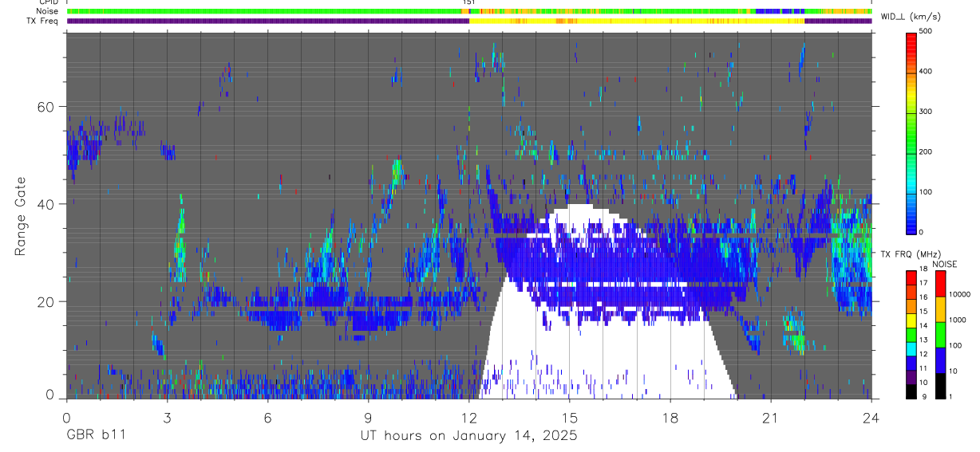Click the purple TX Freq strip before 12 UT
Image resolution: width=980 pixels, height=452 pixels.
[x=267, y=22]
